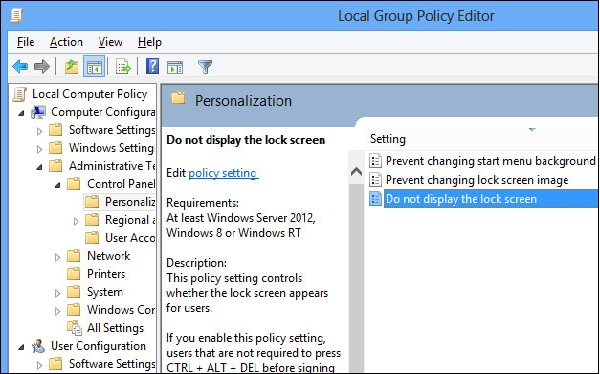
Task: Click the All Settings folder icon
Action: [x=74, y=328]
